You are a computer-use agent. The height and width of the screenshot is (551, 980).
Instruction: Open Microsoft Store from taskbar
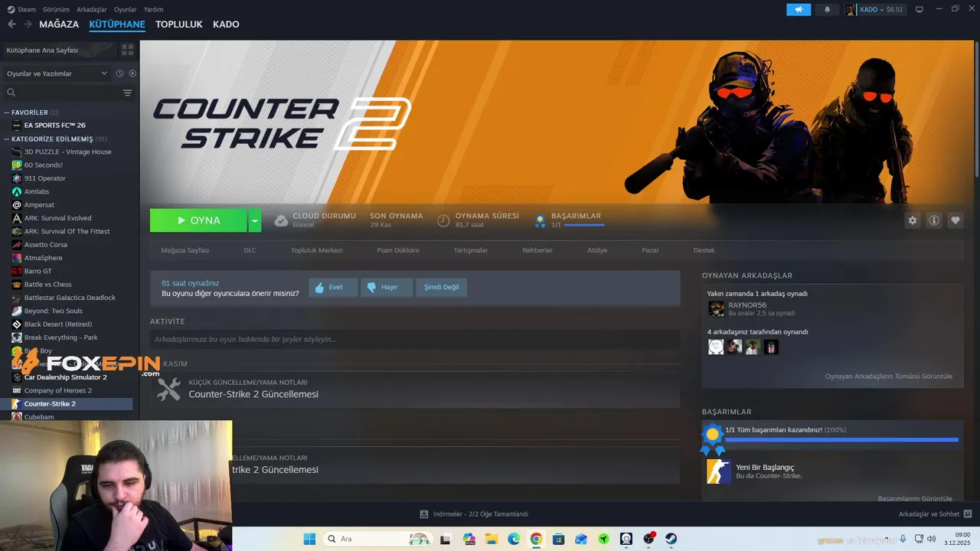[558, 539]
